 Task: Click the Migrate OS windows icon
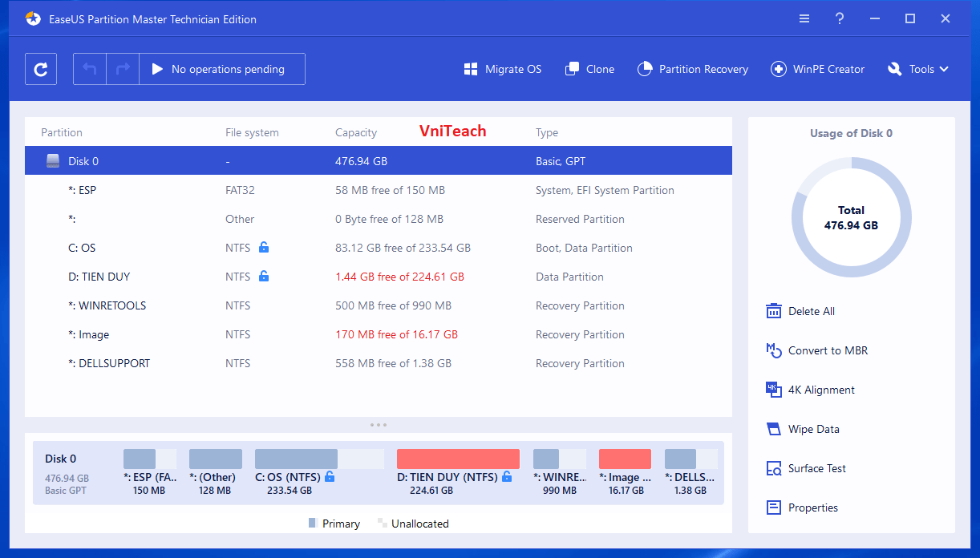coord(471,69)
